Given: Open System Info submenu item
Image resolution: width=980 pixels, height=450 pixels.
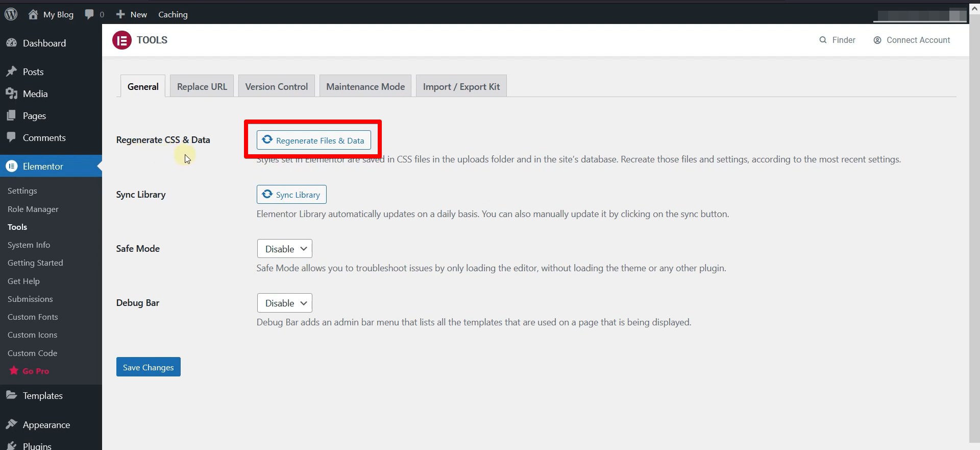Looking at the screenshot, I should pyautogui.click(x=29, y=245).
